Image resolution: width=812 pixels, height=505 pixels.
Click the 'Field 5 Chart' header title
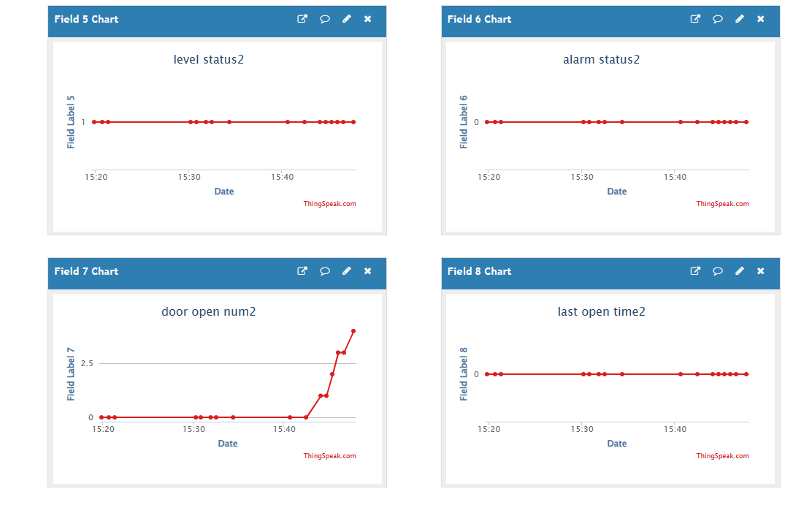pyautogui.click(x=86, y=19)
